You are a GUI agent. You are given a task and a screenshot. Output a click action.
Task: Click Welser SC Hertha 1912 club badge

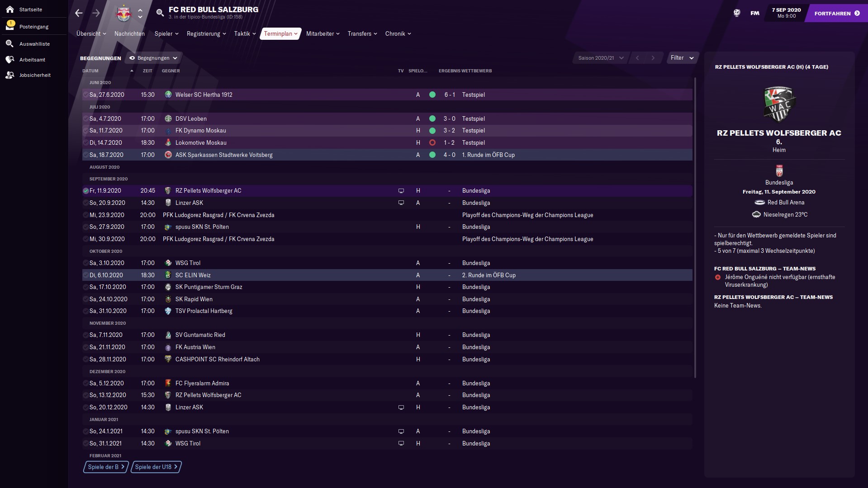tap(168, 95)
